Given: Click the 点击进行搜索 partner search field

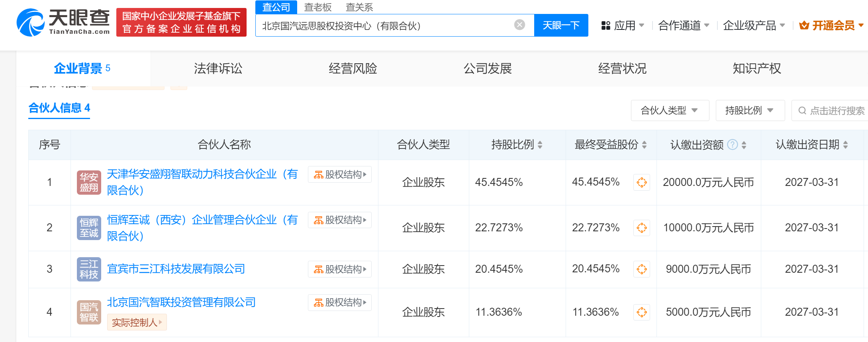Looking at the screenshot, I should tap(833, 111).
